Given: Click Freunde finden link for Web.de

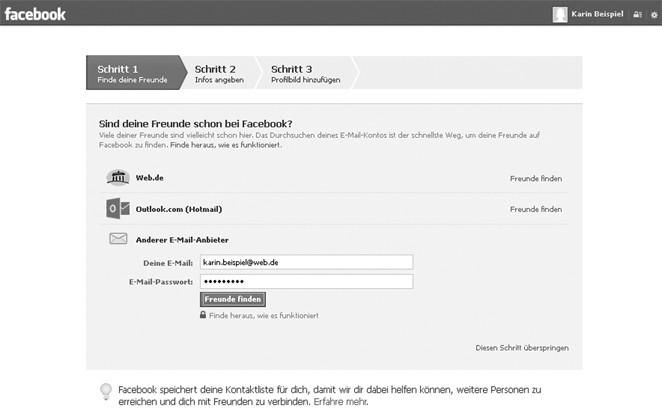Looking at the screenshot, I should coord(536,179).
